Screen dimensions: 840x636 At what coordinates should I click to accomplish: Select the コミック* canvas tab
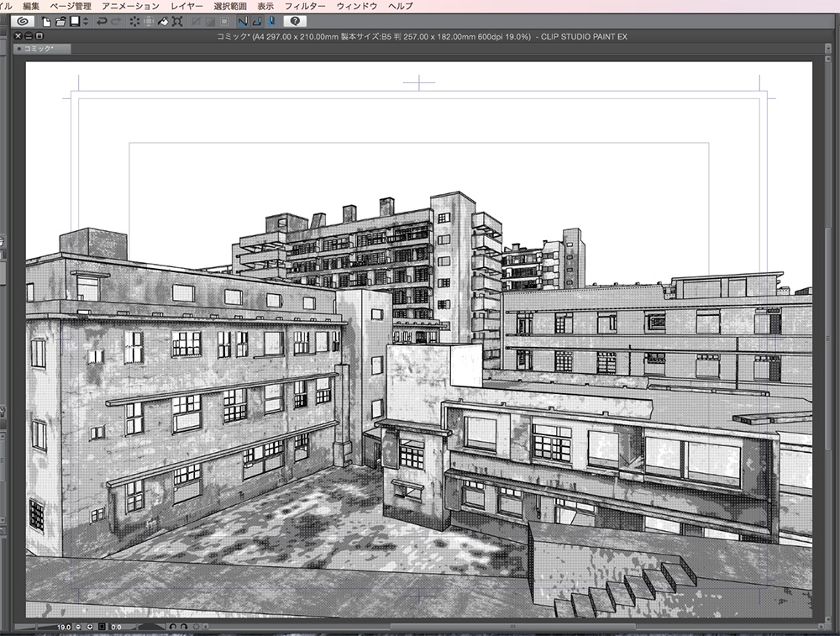tap(42, 49)
